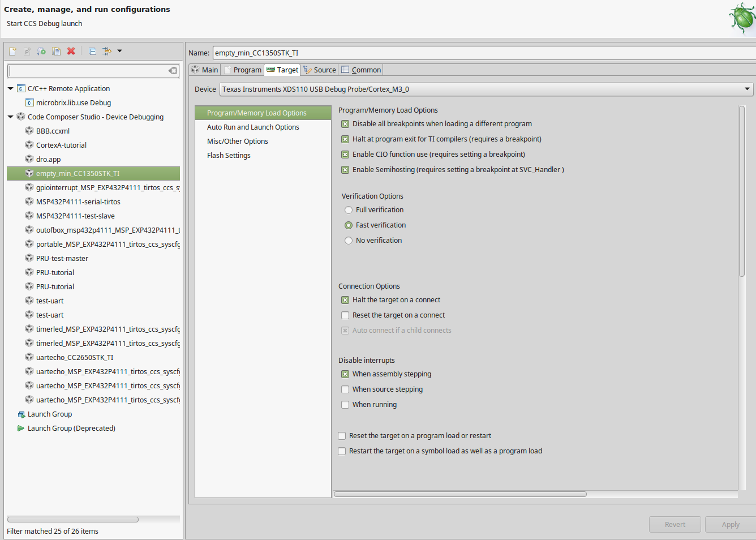This screenshot has height=540, width=756.
Task: Click the gpiointerrupt_MSP_EXP432P4111 configuration icon
Action: pos(29,187)
